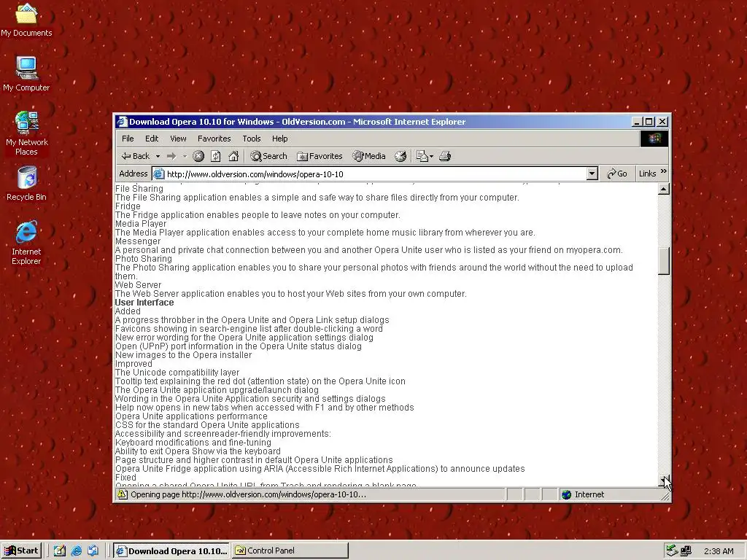Click the 'Opening page' status bar text
The image size is (747, 560).
pyautogui.click(x=248, y=494)
